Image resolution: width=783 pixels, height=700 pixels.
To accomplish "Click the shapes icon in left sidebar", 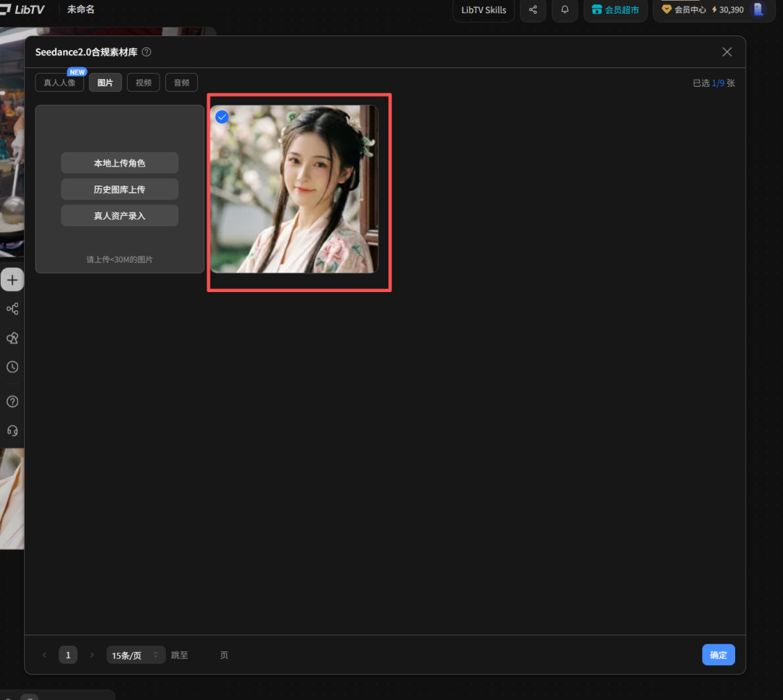I will click(x=12, y=338).
